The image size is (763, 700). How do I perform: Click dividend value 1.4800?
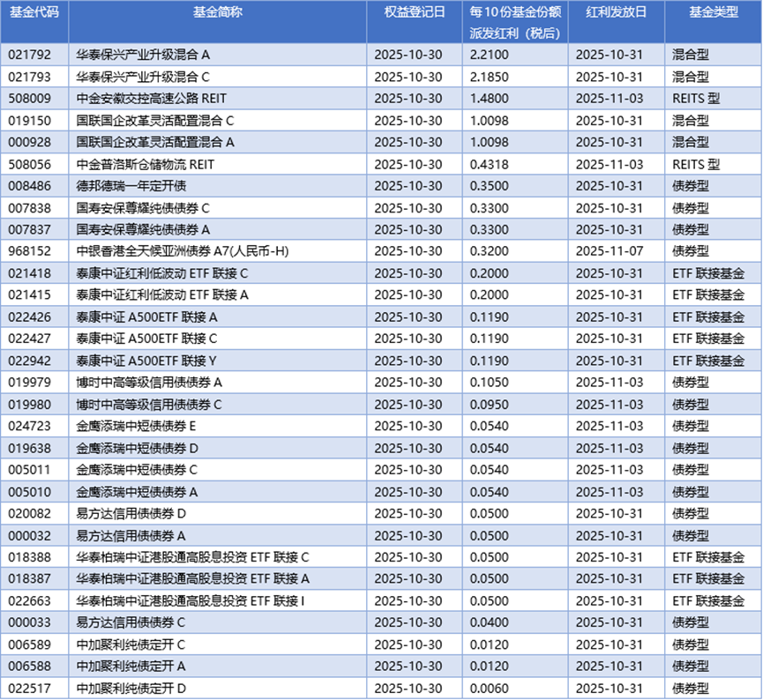pyautogui.click(x=489, y=99)
